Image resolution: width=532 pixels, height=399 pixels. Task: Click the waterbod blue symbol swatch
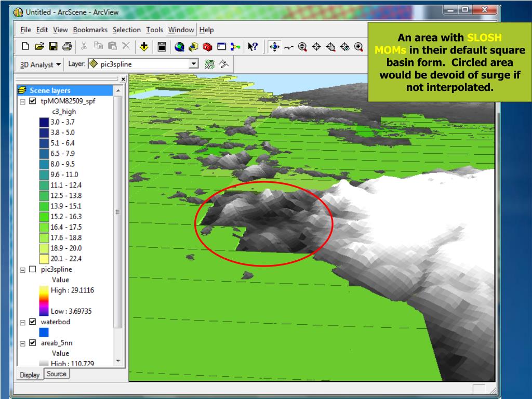pyautogui.click(x=44, y=332)
